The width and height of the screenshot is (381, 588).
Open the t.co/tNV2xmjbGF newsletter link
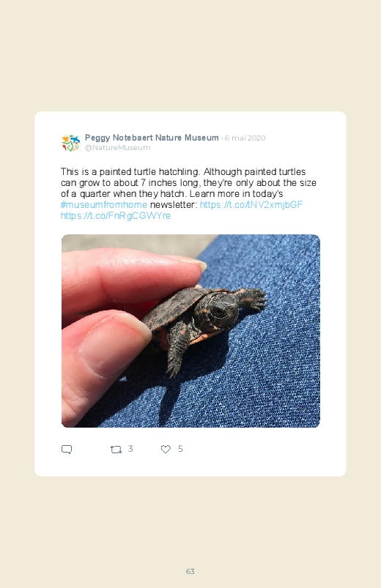251,205
